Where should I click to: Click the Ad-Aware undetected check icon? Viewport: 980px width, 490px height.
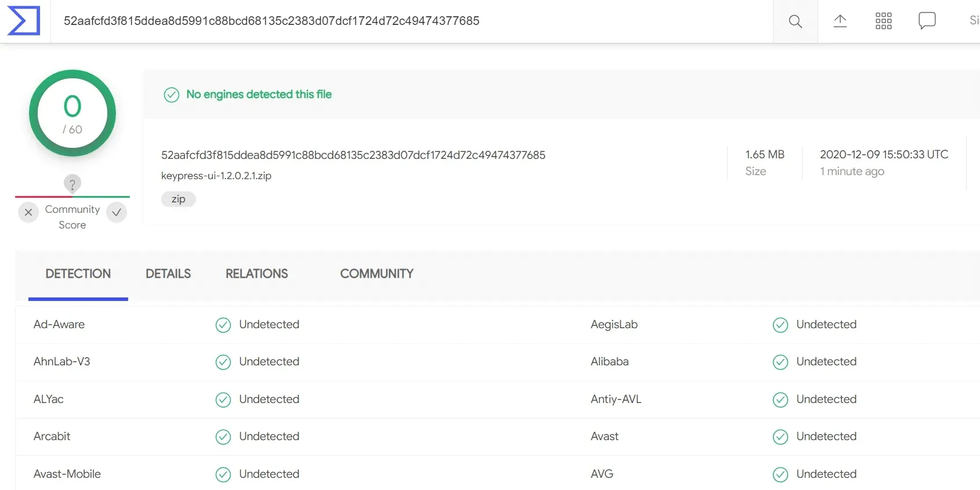click(223, 325)
